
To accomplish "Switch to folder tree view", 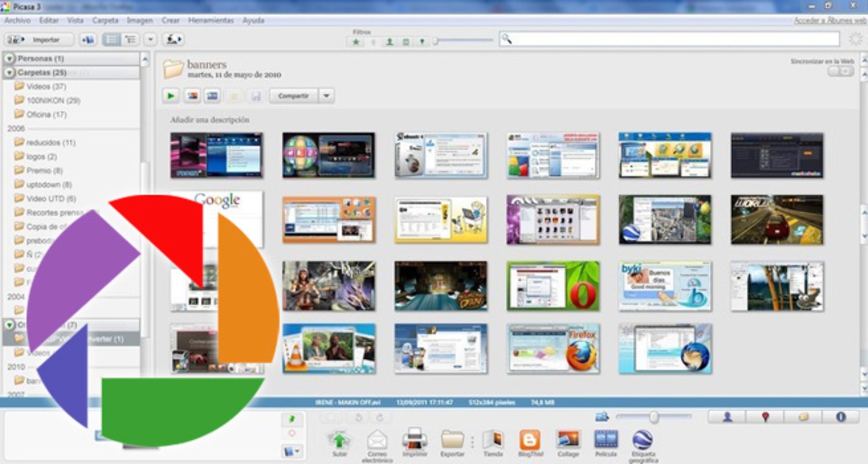I will click(x=130, y=39).
